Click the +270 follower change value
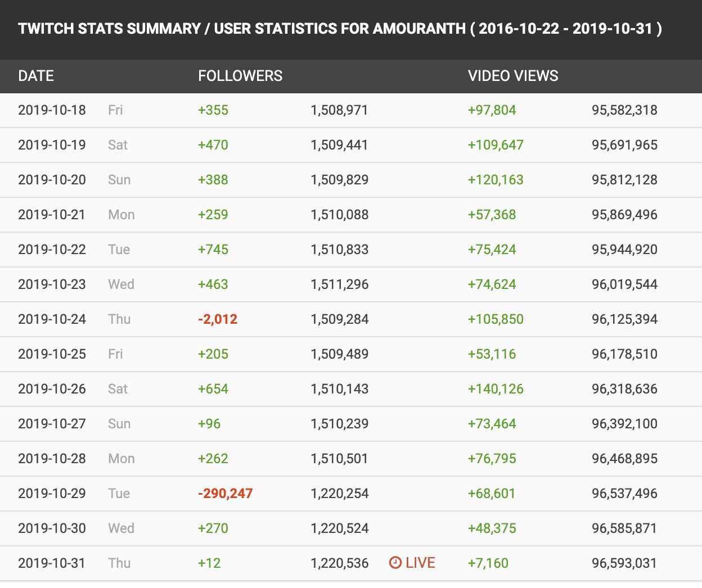The image size is (702, 588). [x=213, y=528]
